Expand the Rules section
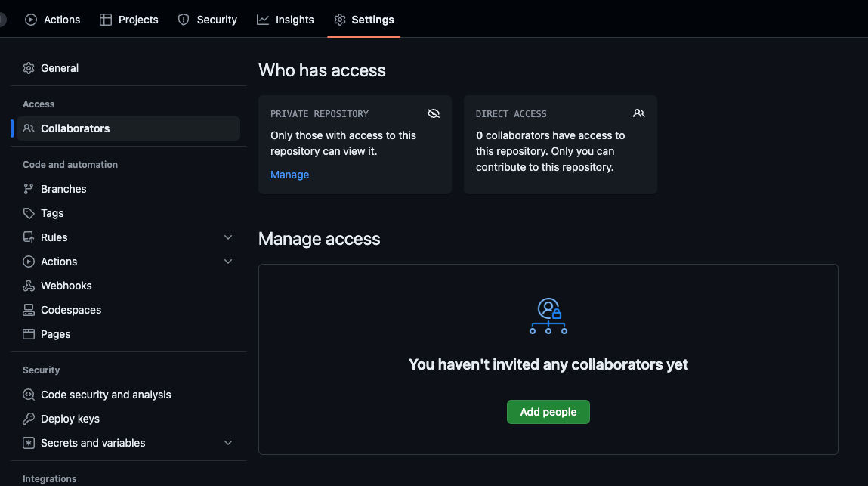This screenshot has height=486, width=868. (x=228, y=237)
